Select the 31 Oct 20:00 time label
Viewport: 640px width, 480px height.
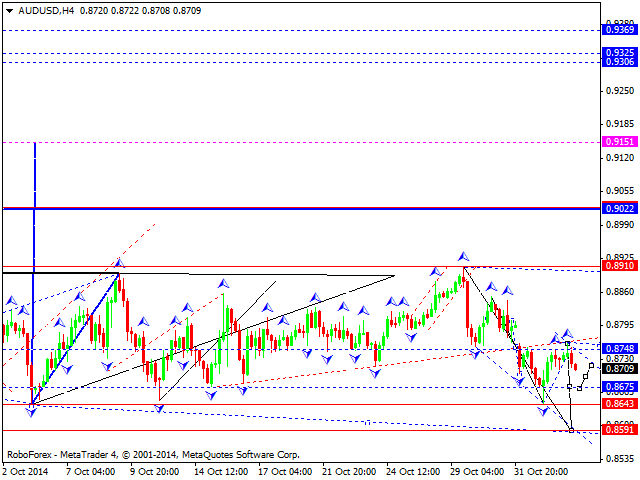[x=541, y=470]
